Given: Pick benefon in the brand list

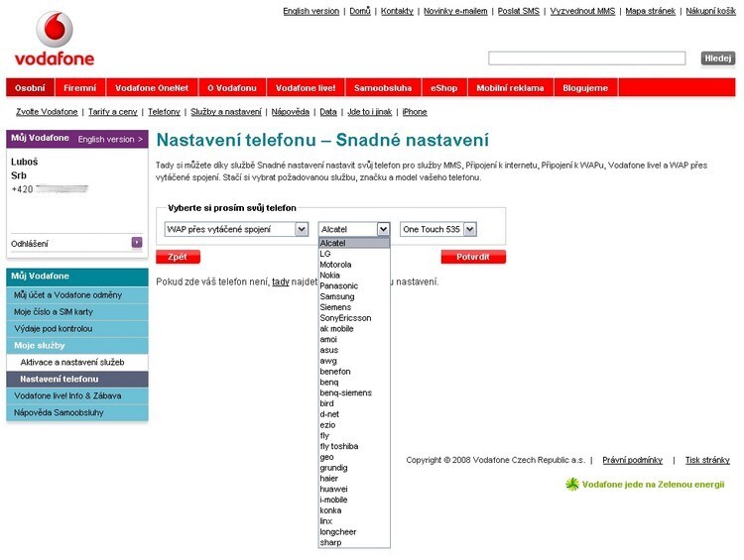Looking at the screenshot, I should point(354,372).
